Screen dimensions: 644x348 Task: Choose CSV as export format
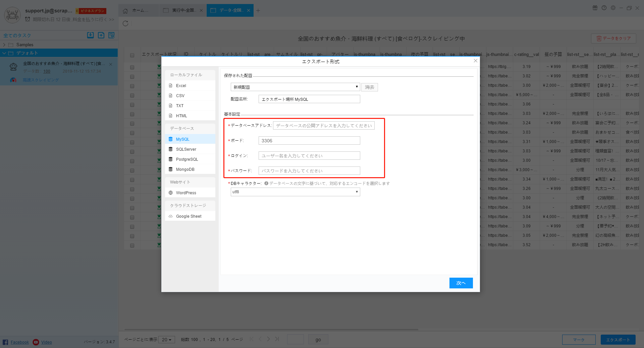(190, 95)
